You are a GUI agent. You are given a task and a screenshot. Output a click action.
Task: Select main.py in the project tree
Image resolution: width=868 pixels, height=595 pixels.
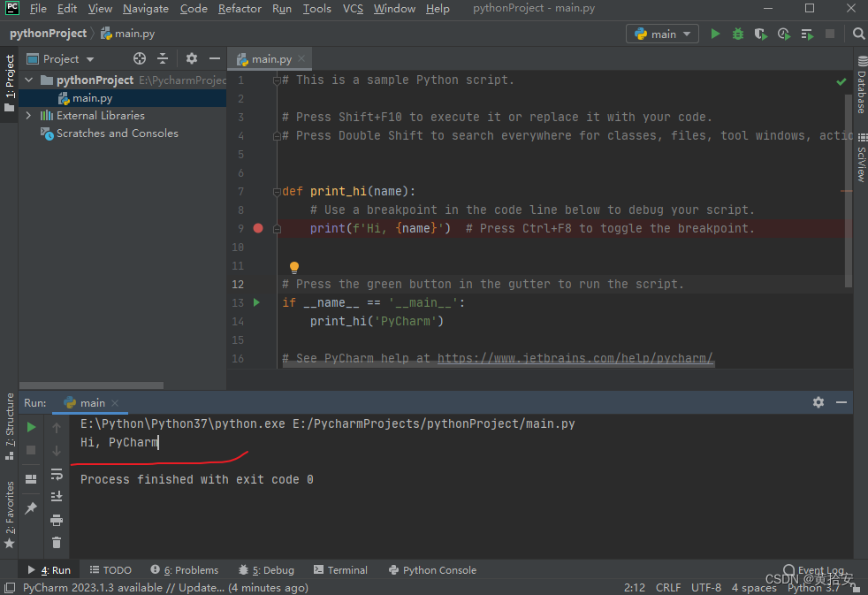93,98
